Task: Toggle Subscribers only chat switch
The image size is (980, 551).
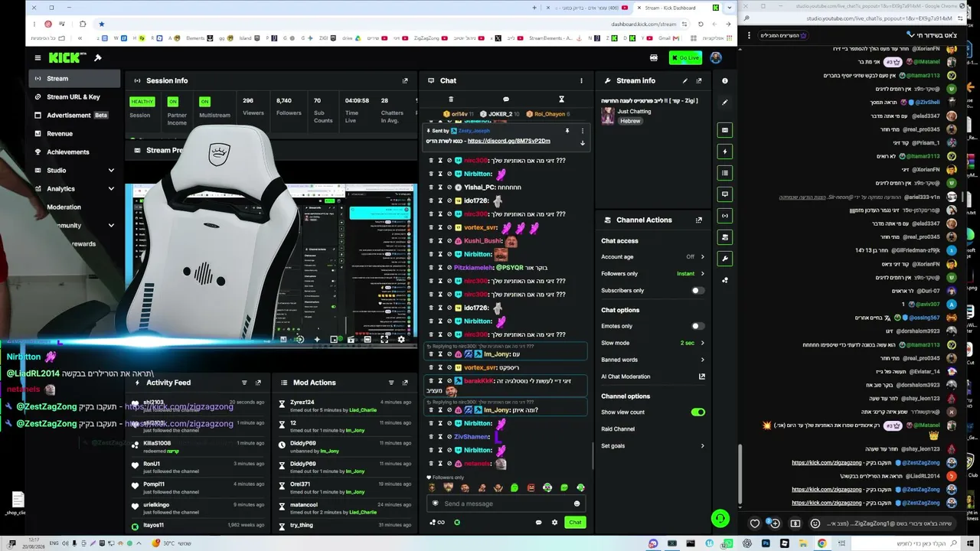Action: (697, 291)
